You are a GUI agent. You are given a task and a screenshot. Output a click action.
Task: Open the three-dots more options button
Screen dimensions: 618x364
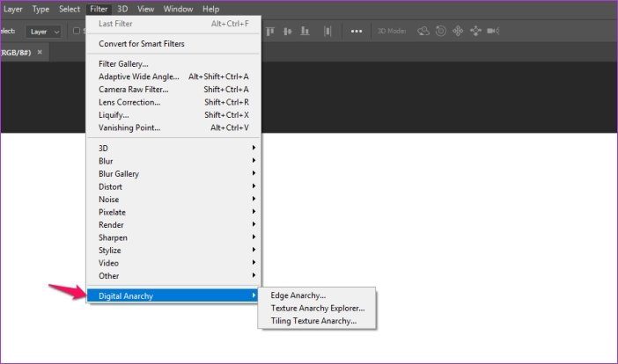pyautogui.click(x=357, y=31)
